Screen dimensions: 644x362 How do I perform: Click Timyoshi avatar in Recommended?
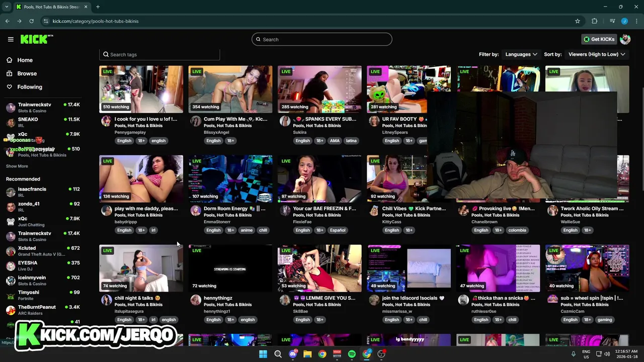11,295
